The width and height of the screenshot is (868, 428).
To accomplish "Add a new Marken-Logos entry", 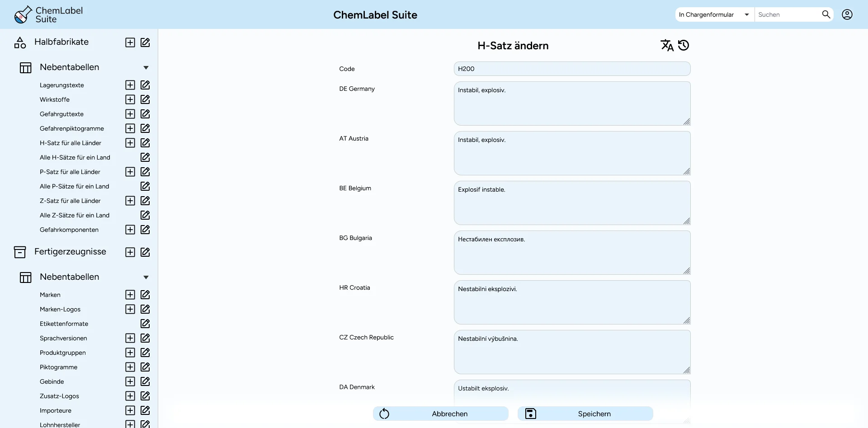I will [130, 309].
